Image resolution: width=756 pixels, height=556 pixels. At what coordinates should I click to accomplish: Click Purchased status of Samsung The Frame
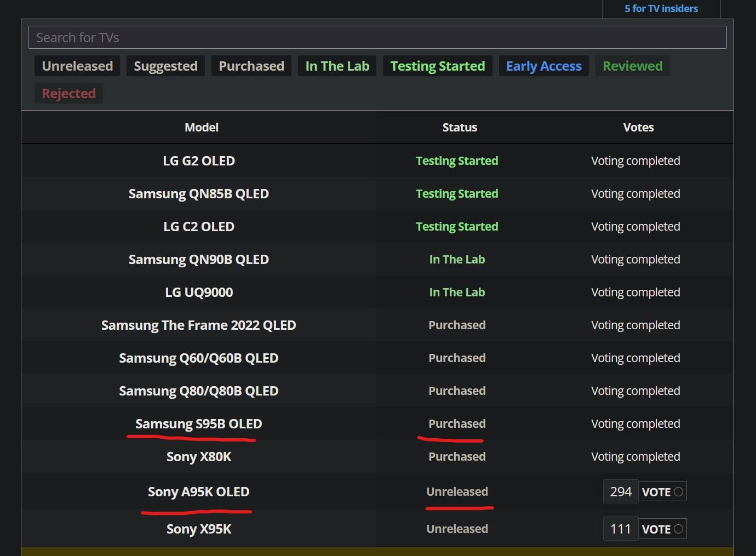457,325
